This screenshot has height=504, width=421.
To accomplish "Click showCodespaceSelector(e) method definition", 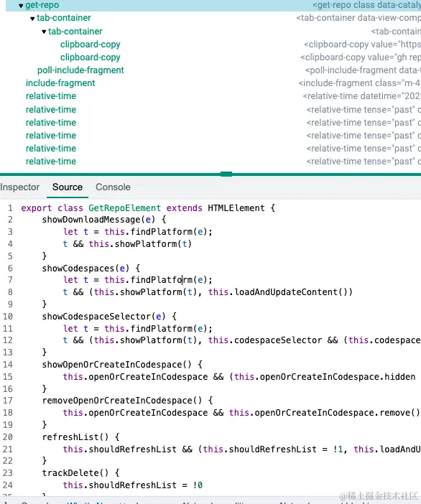I will pyautogui.click(x=103, y=317).
